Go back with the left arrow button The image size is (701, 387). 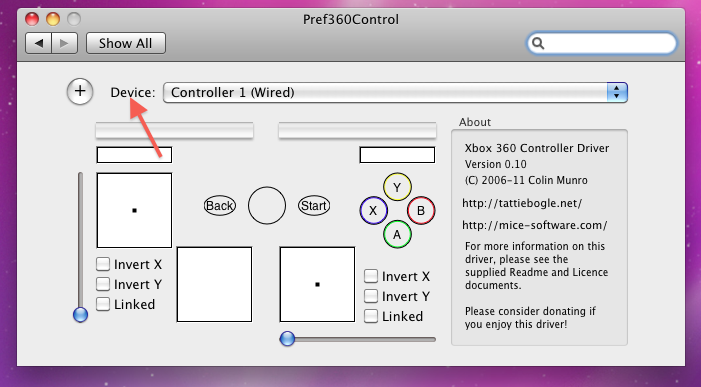click(x=38, y=43)
